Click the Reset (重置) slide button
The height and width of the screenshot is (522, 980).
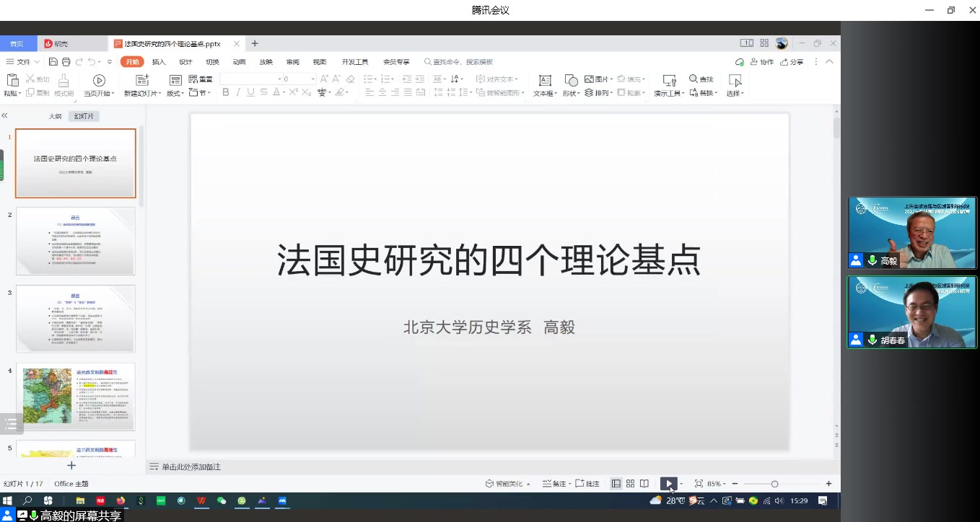coord(201,79)
